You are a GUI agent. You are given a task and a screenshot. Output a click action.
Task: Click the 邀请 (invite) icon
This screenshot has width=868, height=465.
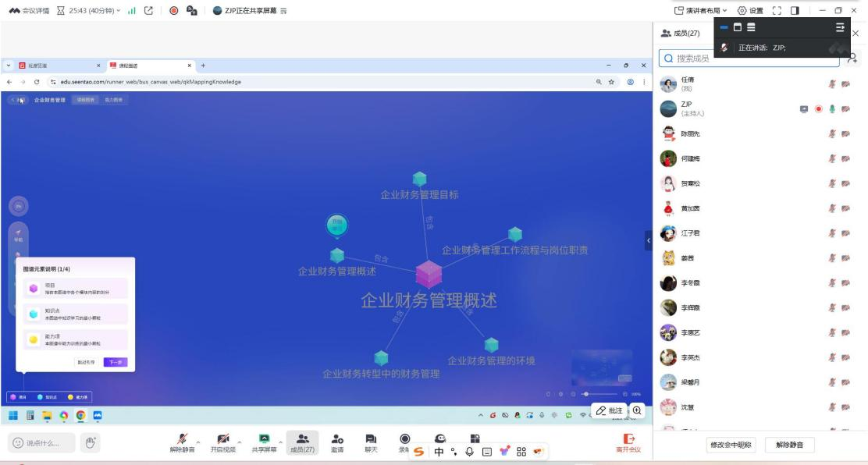pyautogui.click(x=338, y=442)
